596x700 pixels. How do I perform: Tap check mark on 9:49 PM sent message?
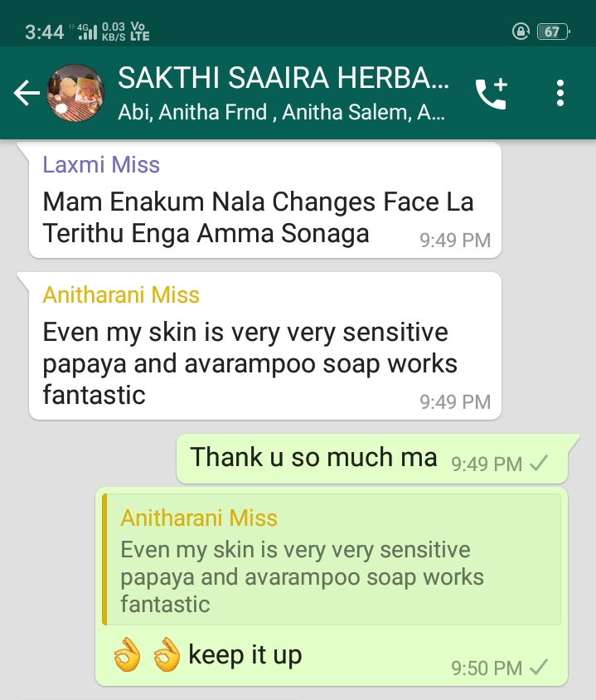(x=539, y=464)
